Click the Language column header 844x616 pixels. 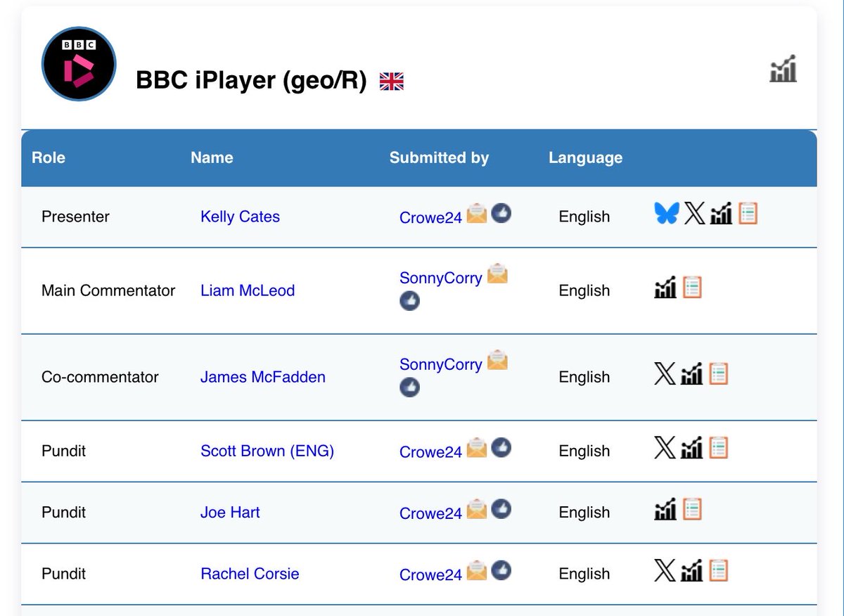pos(585,158)
